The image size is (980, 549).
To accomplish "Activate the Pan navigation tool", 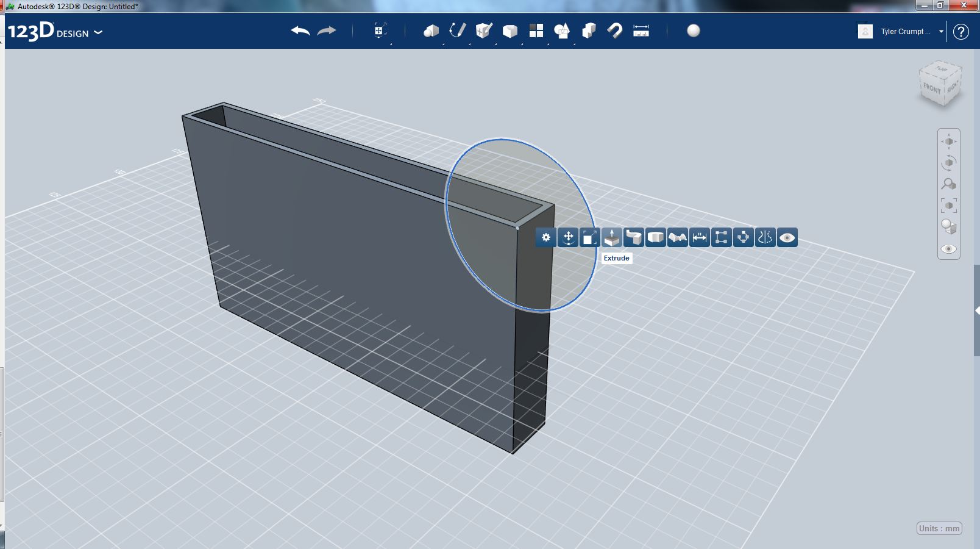I will (949, 142).
